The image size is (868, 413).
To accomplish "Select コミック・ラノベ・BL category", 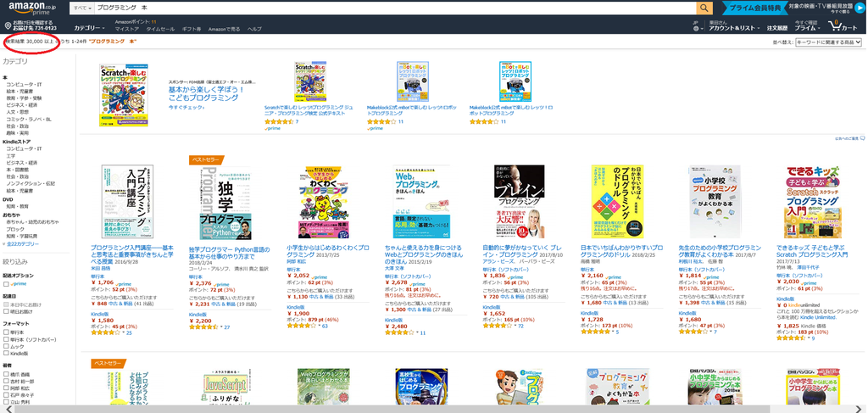I will [x=29, y=119].
